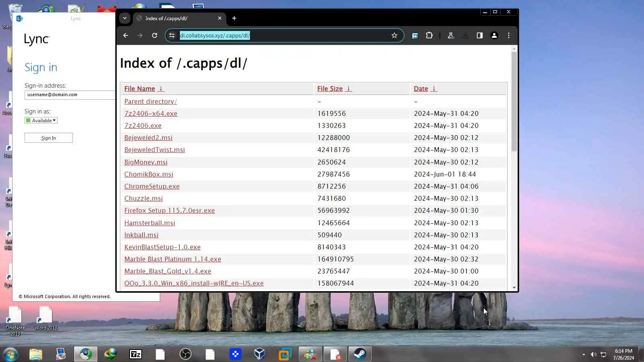Open VirtualBox cube icon in taskbar
The height and width of the screenshot is (362, 644).
pos(260,354)
